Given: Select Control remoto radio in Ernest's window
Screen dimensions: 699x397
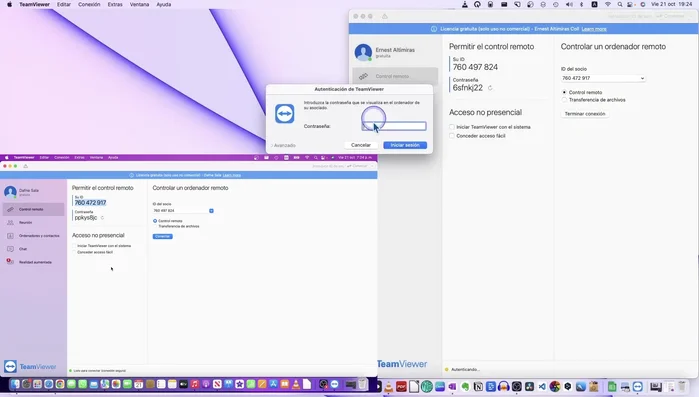Looking at the screenshot, I should 564,92.
